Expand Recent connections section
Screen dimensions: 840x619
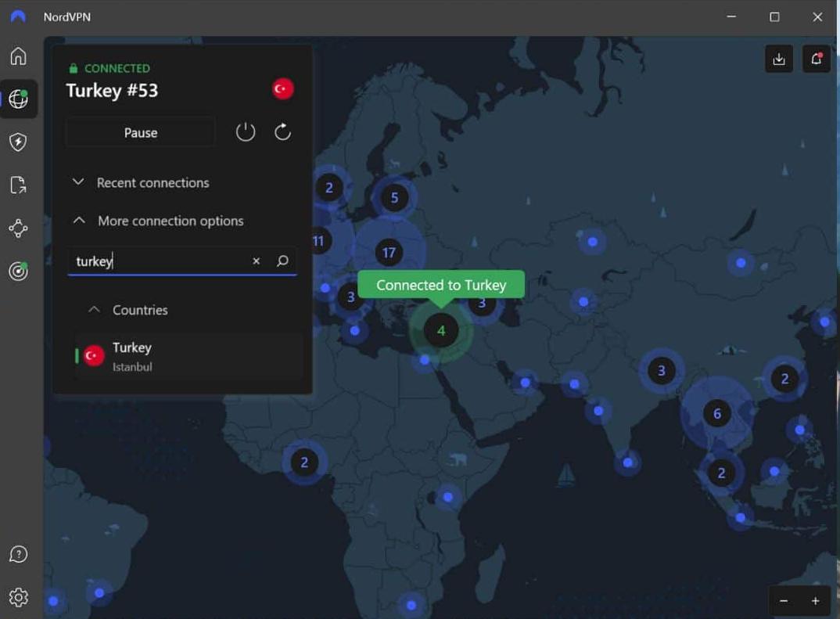(x=142, y=182)
